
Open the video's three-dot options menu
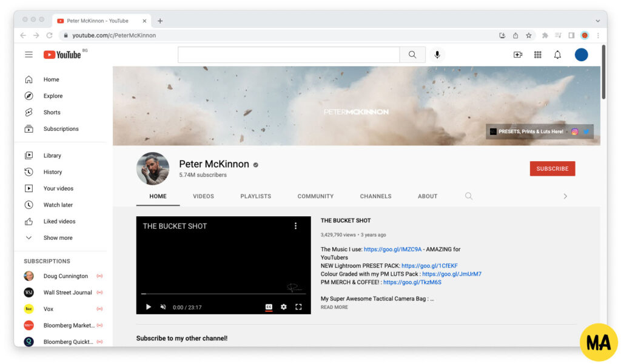coord(295,226)
